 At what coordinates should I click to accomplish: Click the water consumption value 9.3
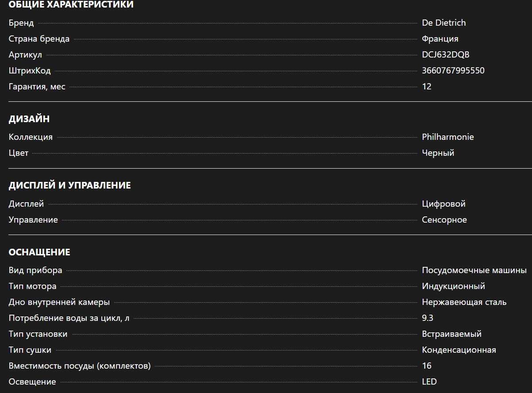pos(428,318)
